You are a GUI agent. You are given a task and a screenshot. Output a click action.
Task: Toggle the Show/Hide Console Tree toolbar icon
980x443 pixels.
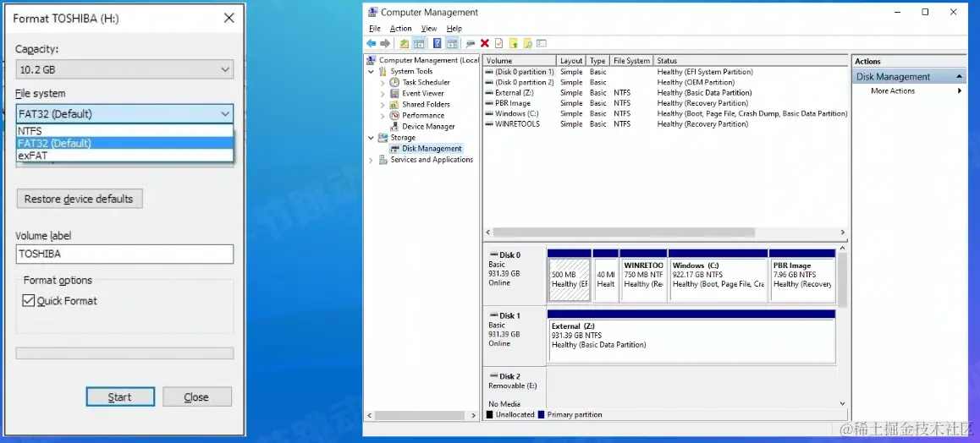pyautogui.click(x=419, y=43)
